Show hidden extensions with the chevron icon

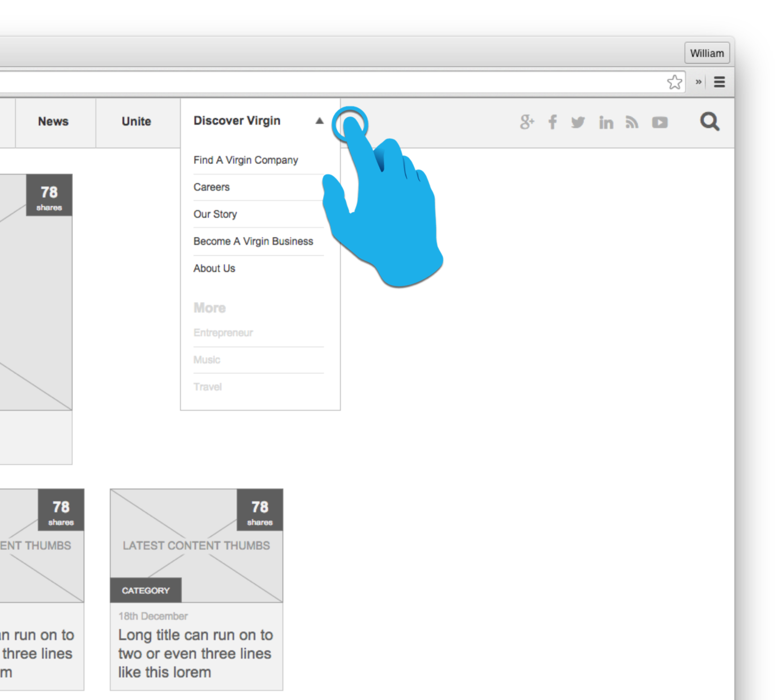(698, 82)
